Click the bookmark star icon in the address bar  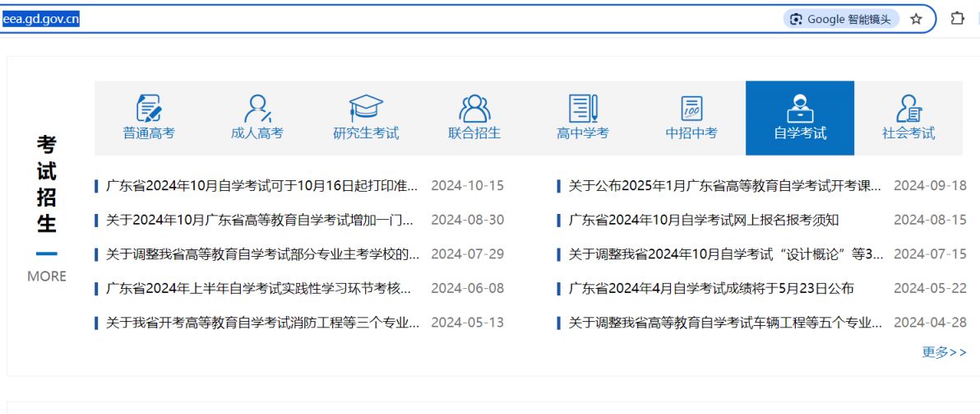point(916,20)
